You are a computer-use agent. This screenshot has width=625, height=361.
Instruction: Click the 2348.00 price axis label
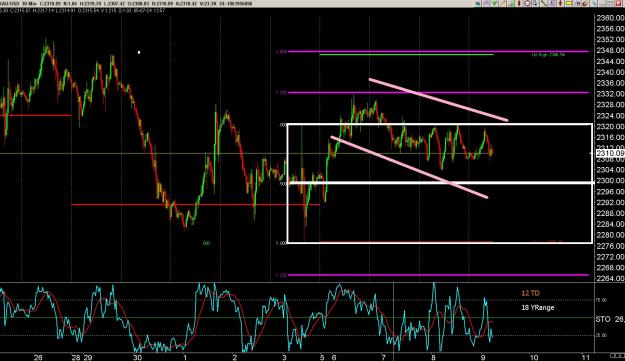click(610, 51)
